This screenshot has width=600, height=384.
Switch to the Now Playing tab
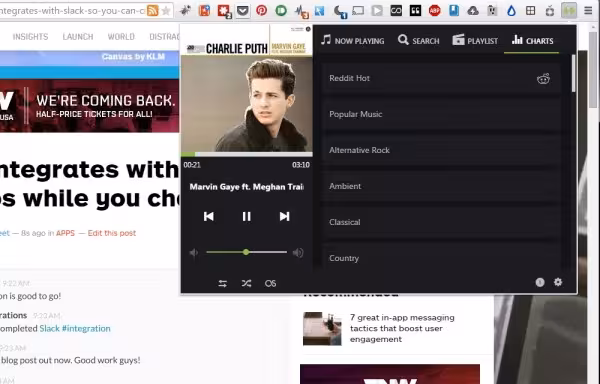[x=352, y=40]
